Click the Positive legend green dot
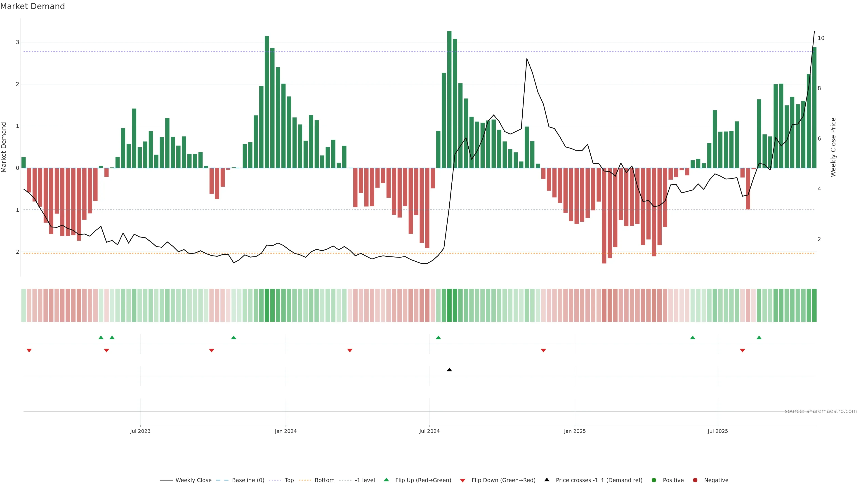This screenshot has width=868, height=488. click(x=654, y=480)
